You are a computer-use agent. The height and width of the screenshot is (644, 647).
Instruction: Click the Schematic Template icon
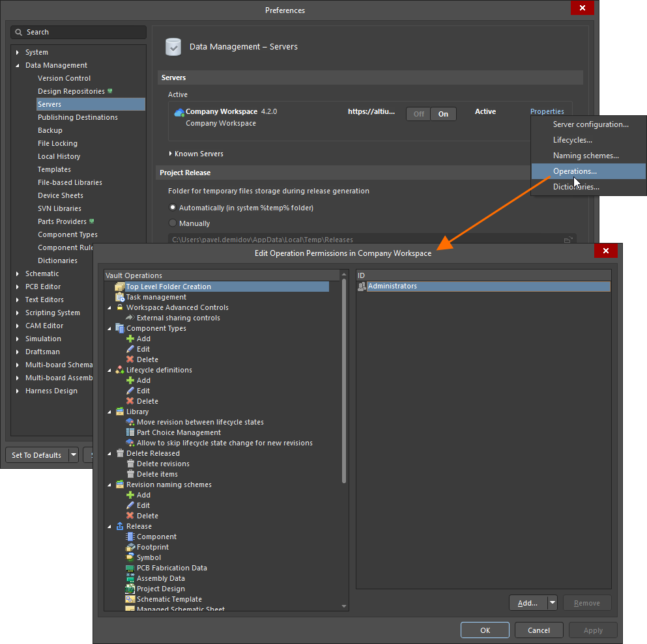pyautogui.click(x=130, y=599)
